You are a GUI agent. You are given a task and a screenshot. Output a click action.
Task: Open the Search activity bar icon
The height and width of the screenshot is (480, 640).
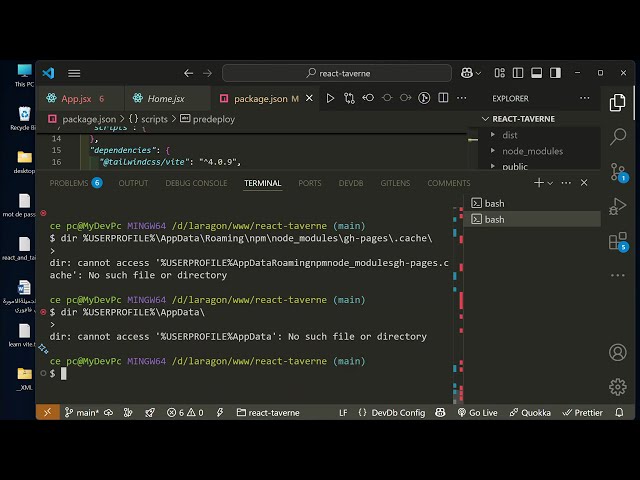tap(618, 137)
